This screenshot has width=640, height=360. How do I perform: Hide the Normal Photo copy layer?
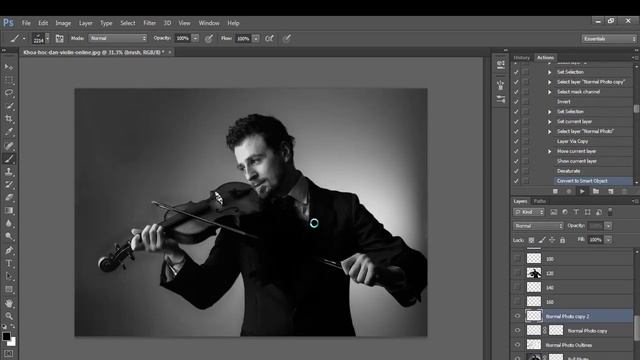518,330
